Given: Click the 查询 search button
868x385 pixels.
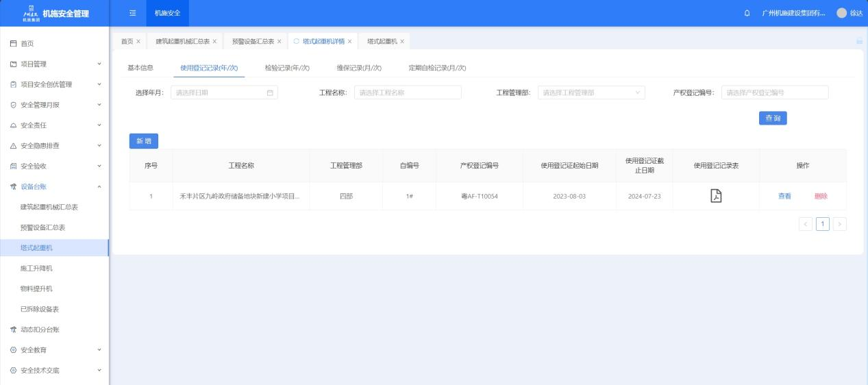Looking at the screenshot, I should 772,118.
